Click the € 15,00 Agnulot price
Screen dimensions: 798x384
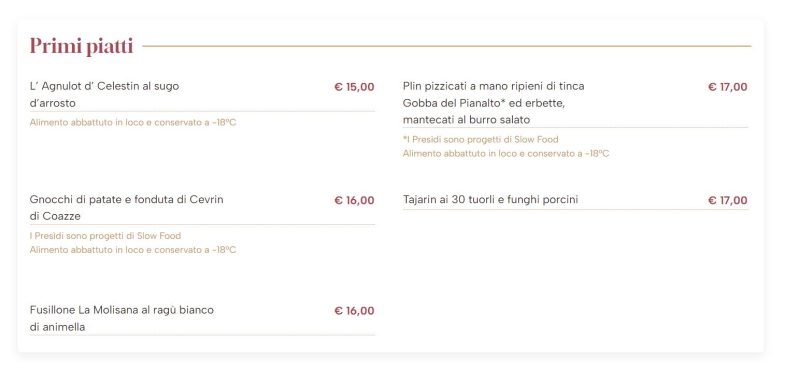point(354,87)
